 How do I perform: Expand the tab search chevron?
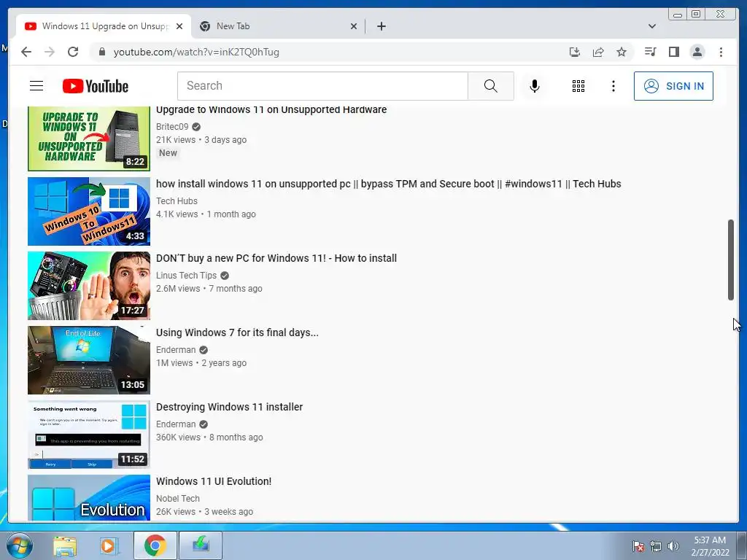pyautogui.click(x=652, y=26)
